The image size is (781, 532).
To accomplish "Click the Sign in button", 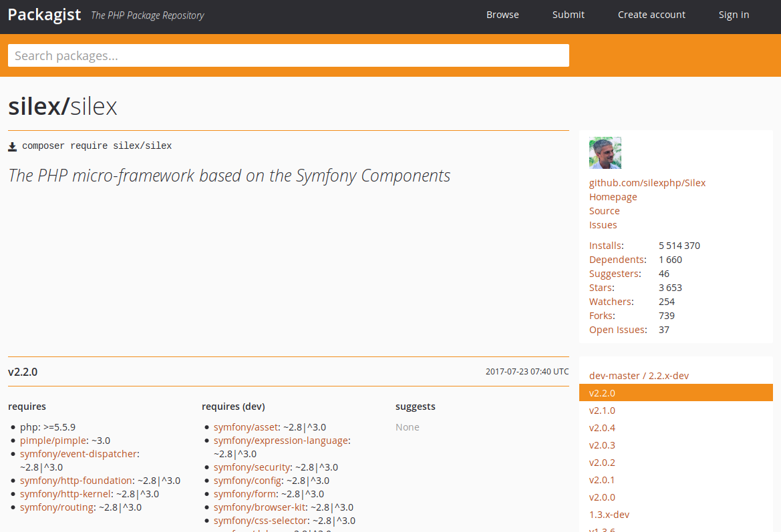I will tap(734, 14).
